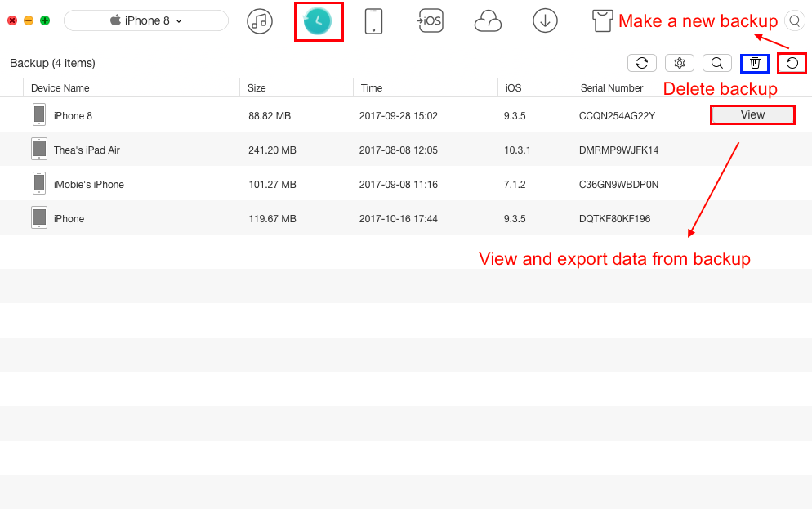Select Thea's iPad Air backup row
This screenshot has height=510, width=812.
[406, 150]
